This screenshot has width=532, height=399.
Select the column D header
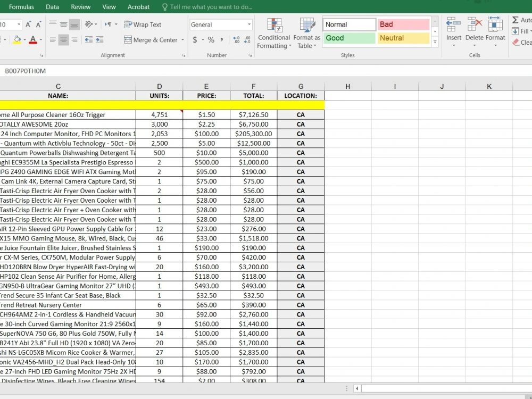point(159,87)
